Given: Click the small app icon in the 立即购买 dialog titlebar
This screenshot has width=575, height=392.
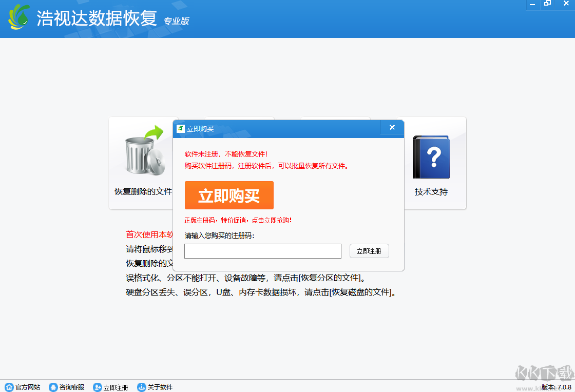Looking at the screenshot, I should (180, 128).
